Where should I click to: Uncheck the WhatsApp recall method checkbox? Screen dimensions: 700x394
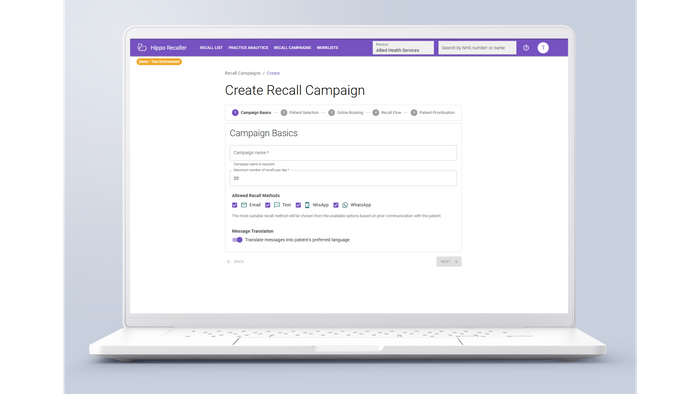336,205
